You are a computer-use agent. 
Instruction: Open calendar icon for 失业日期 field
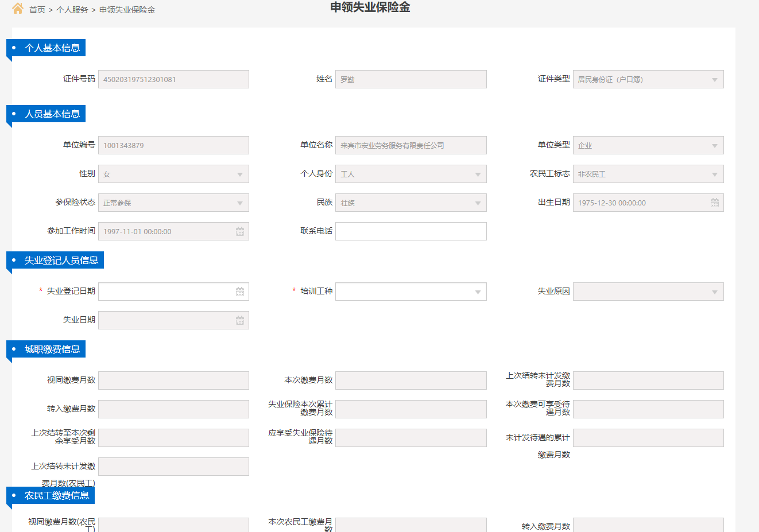pyautogui.click(x=240, y=320)
